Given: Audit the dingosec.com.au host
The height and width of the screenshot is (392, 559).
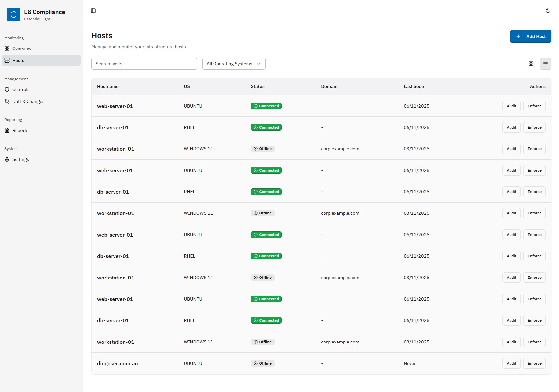Looking at the screenshot, I should click(x=511, y=363).
